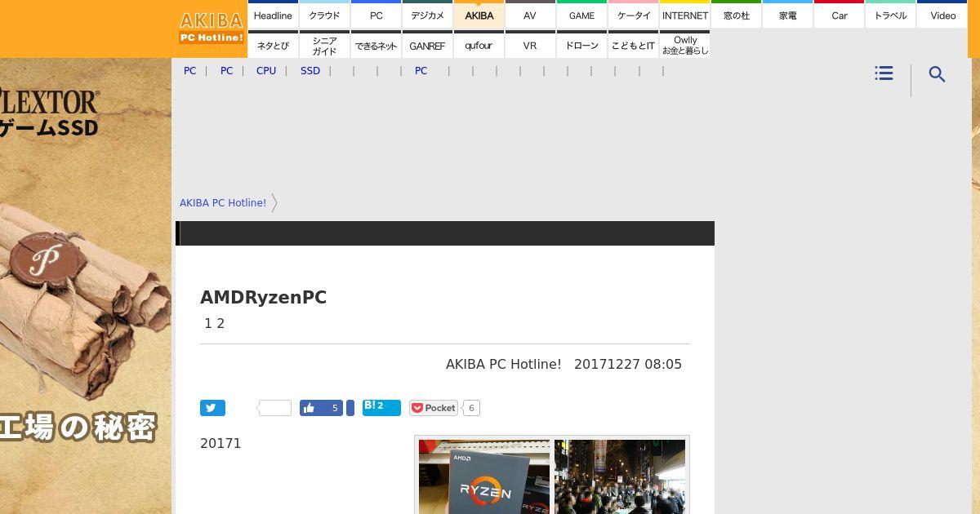
Task: Open the Car tab
Action: pyautogui.click(x=839, y=15)
